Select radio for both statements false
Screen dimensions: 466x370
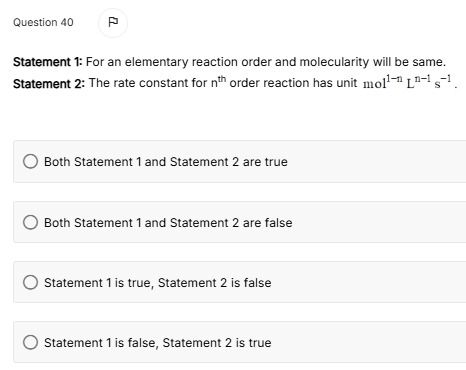(x=30, y=222)
